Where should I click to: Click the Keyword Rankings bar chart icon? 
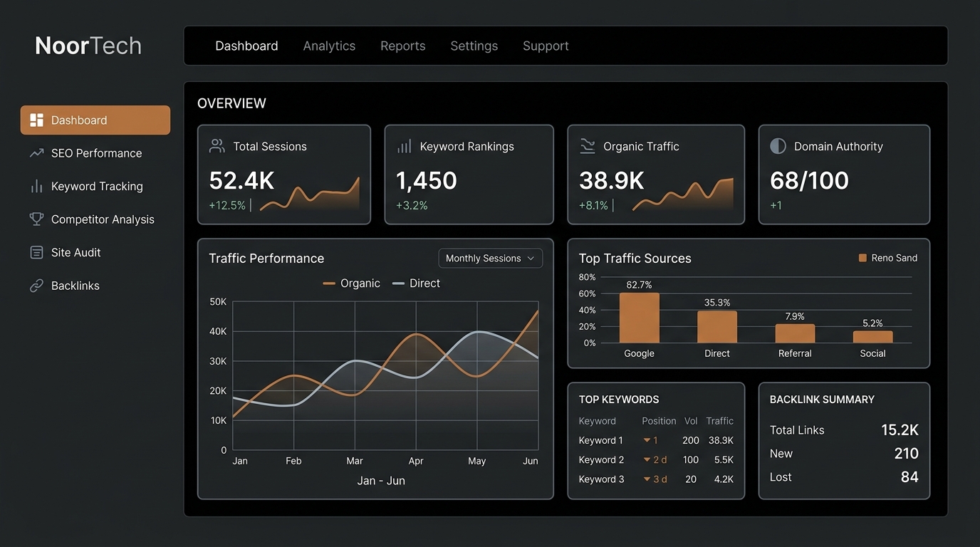click(x=404, y=147)
